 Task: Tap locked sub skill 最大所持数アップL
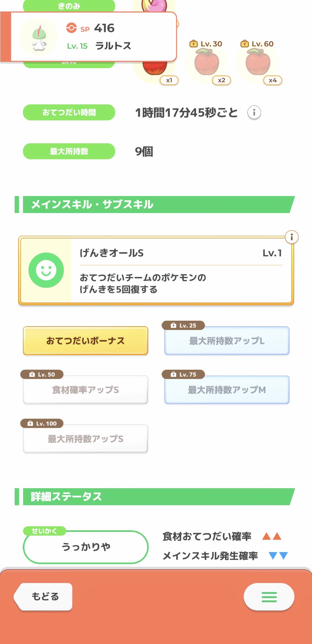pyautogui.click(x=227, y=341)
